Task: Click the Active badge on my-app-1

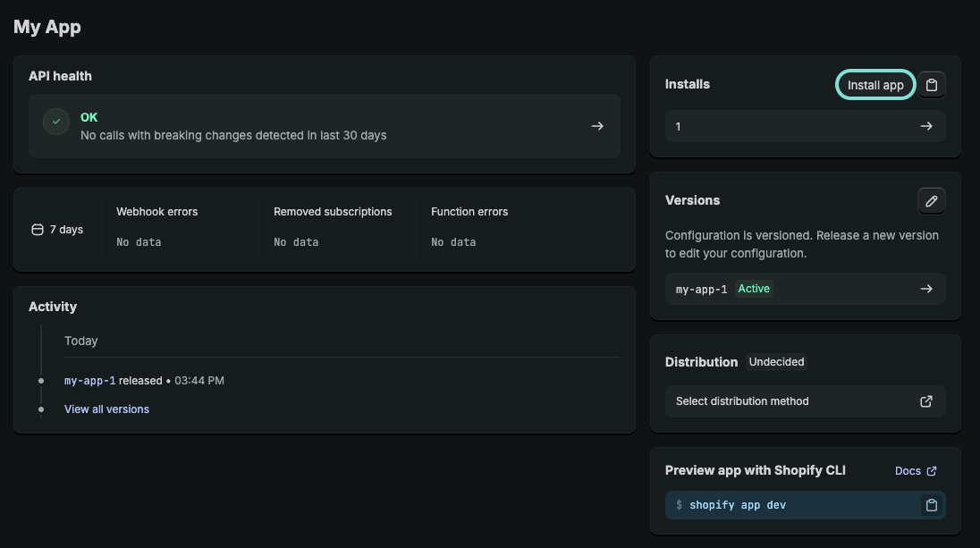Action: (754, 289)
